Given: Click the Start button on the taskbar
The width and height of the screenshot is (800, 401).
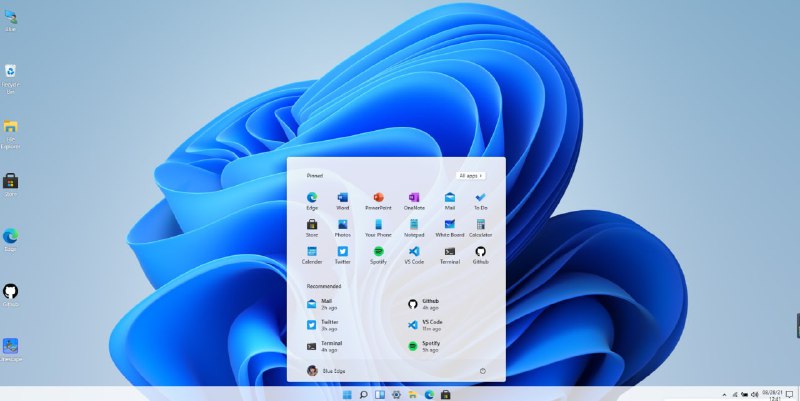Looking at the screenshot, I should (x=347, y=394).
